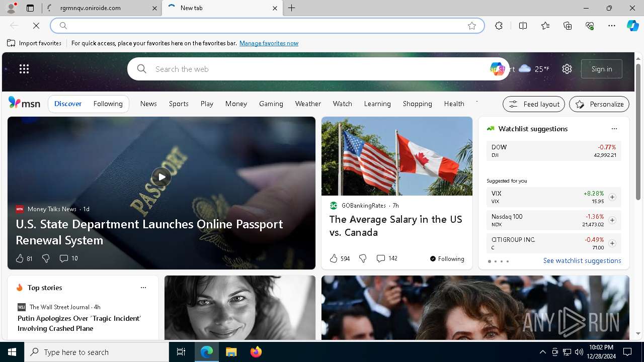Open See watchlist suggestions link

tap(582, 260)
